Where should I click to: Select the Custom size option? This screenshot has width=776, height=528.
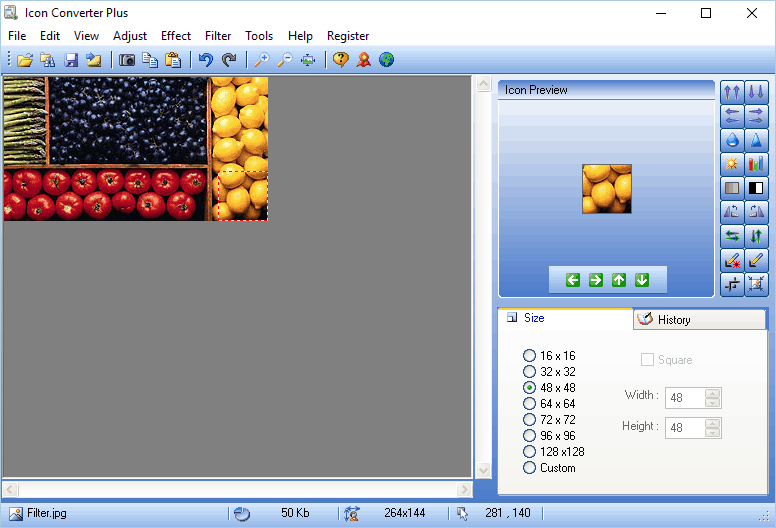point(549,468)
